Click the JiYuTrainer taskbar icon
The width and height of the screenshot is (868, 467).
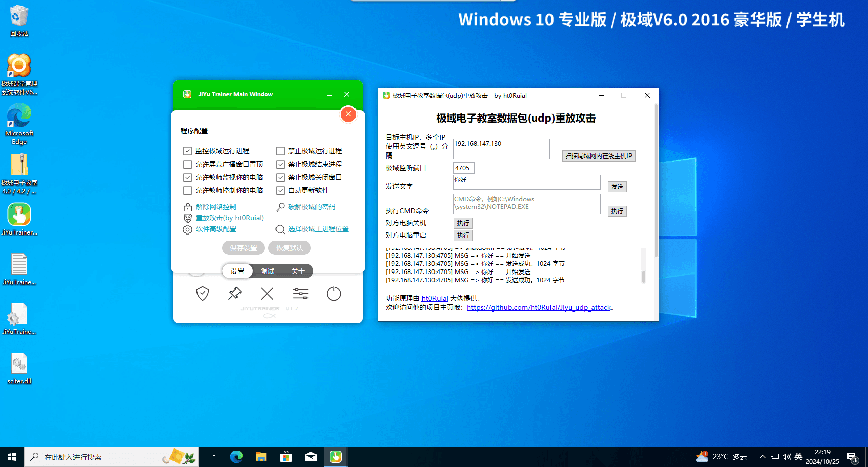click(335, 457)
